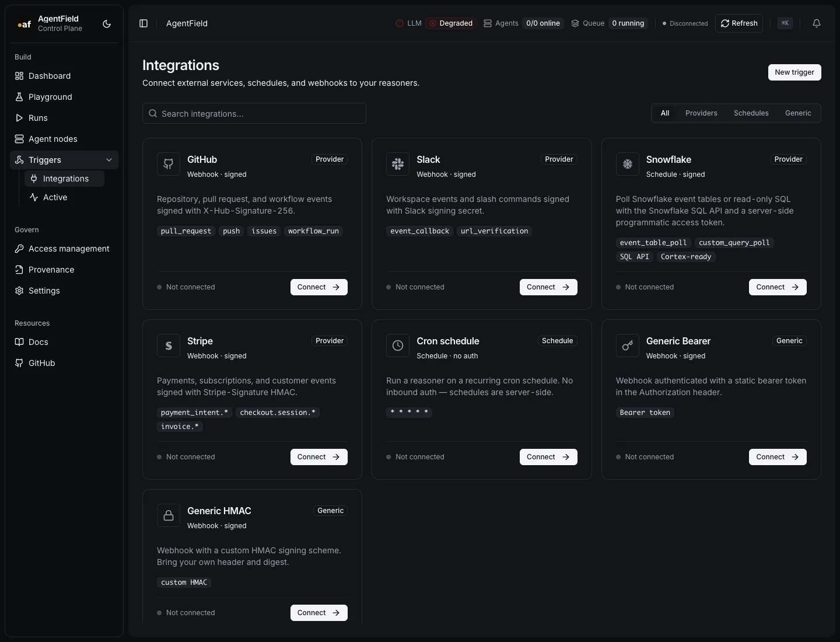Click the checkout.session.* tag

(x=278, y=413)
